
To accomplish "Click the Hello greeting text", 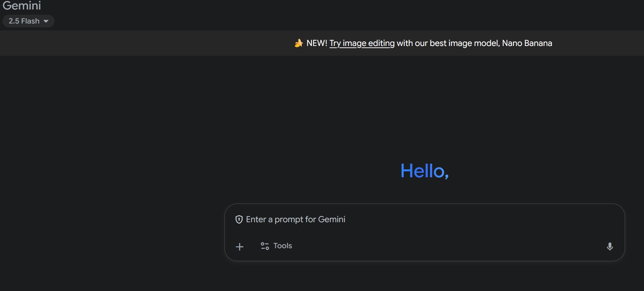I will tap(424, 171).
